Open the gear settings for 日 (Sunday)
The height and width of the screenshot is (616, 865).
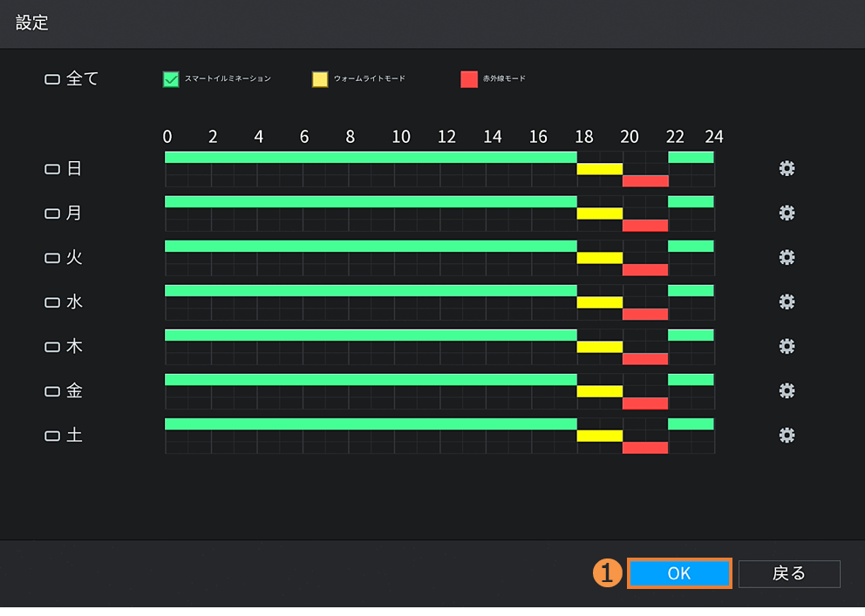[787, 168]
